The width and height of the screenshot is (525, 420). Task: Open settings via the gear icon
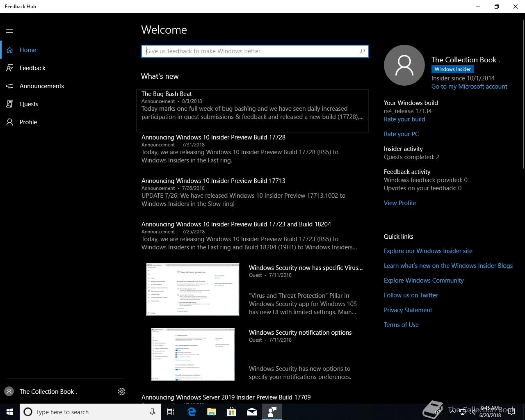(121, 392)
